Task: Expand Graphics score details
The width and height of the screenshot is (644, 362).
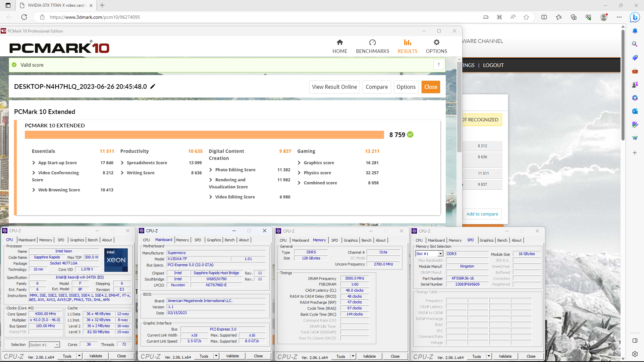Action: tap(299, 163)
